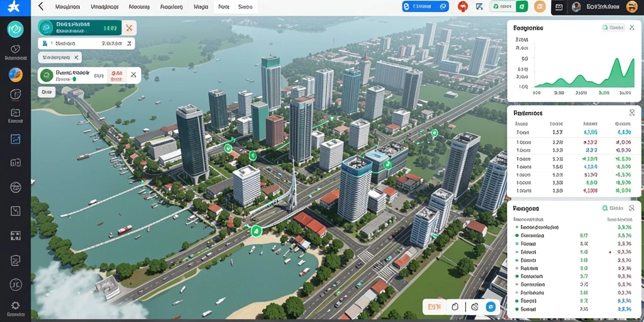Open the settings gear at sidebar bottom

[x=15, y=305]
